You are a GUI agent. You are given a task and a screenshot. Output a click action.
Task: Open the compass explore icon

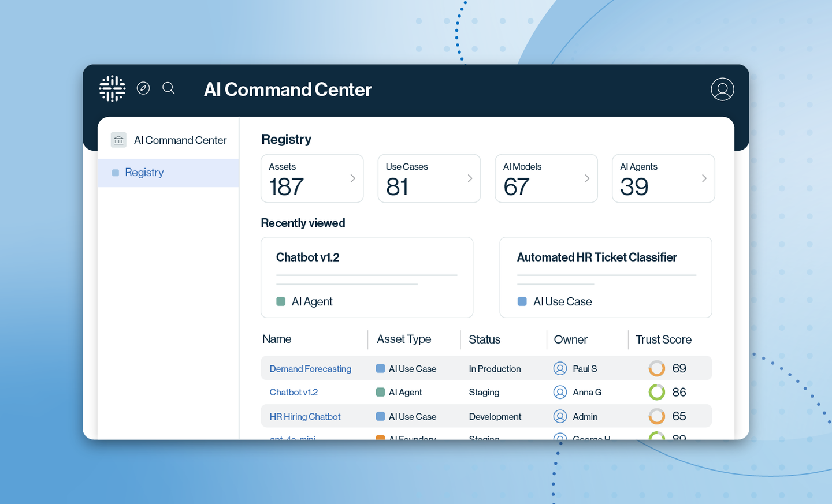pos(143,88)
